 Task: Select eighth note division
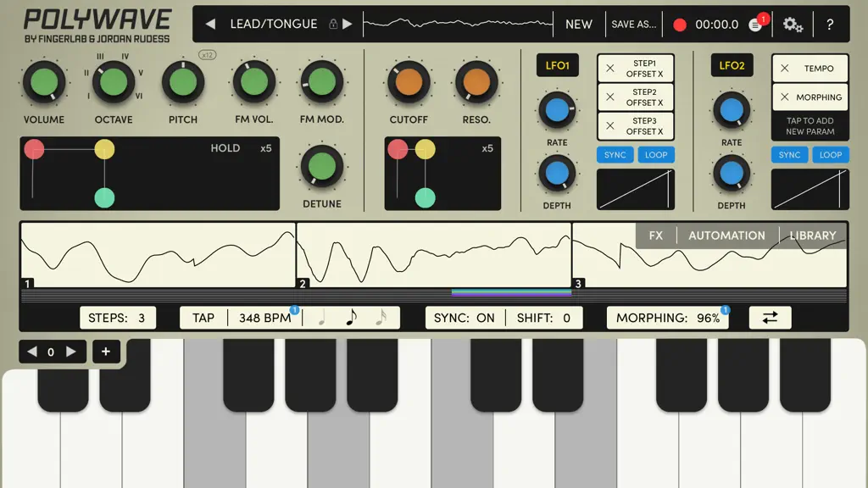(351, 318)
